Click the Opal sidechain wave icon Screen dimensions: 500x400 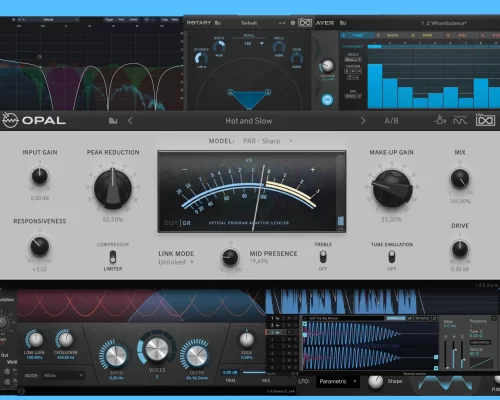(x=460, y=120)
